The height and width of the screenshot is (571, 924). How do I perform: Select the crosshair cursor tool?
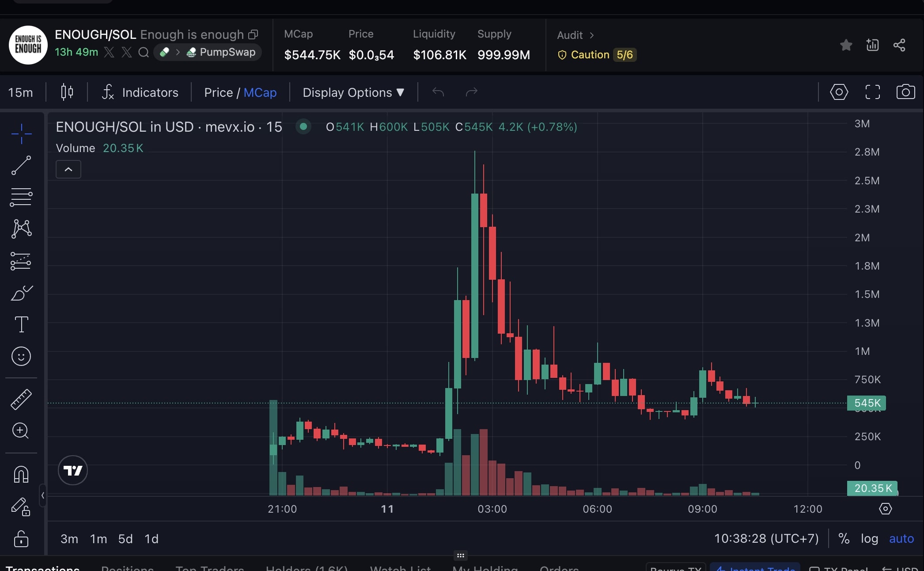point(21,133)
